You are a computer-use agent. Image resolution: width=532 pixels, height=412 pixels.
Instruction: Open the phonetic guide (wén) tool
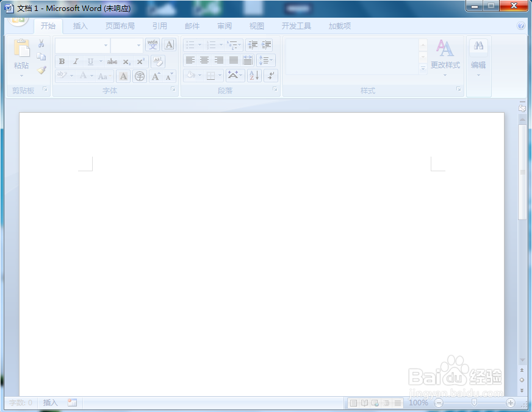153,44
